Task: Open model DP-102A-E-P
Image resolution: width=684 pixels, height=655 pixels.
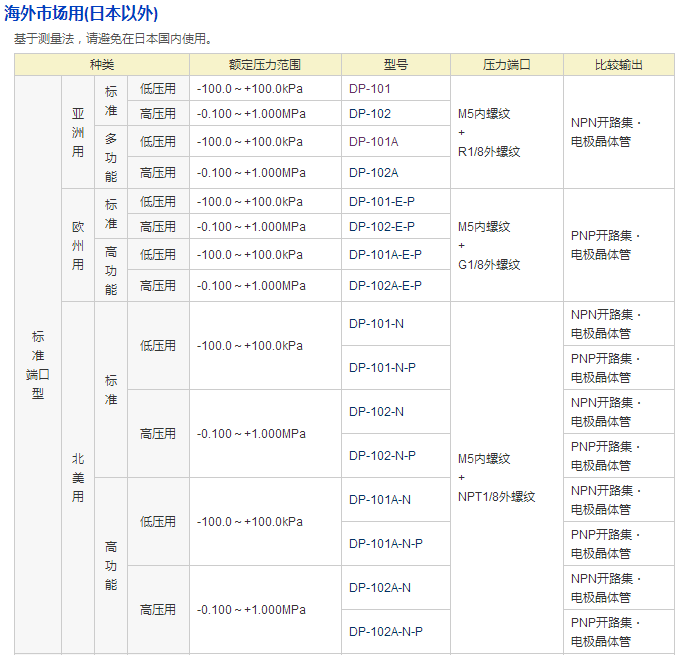Action: [385, 286]
